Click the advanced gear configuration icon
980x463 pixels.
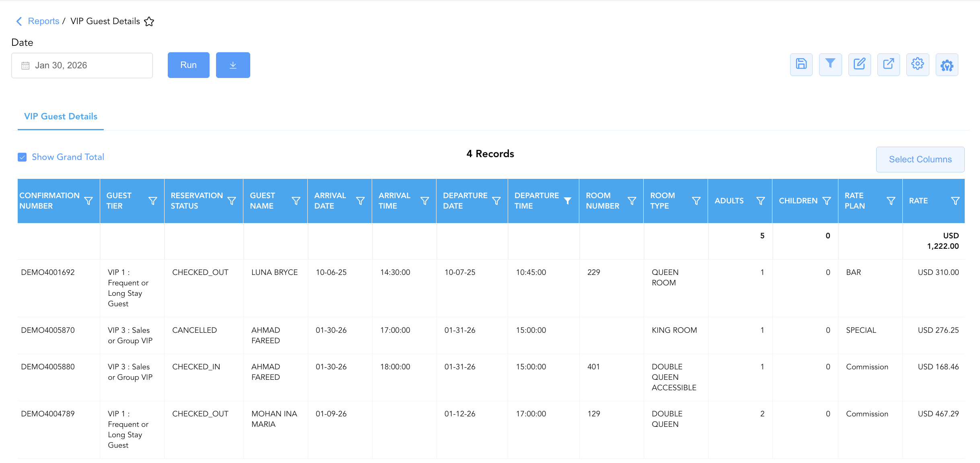point(947,64)
